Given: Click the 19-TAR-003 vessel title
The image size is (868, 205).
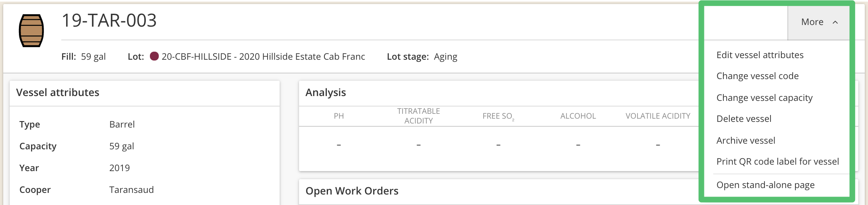Looking at the screenshot, I should point(109,20).
